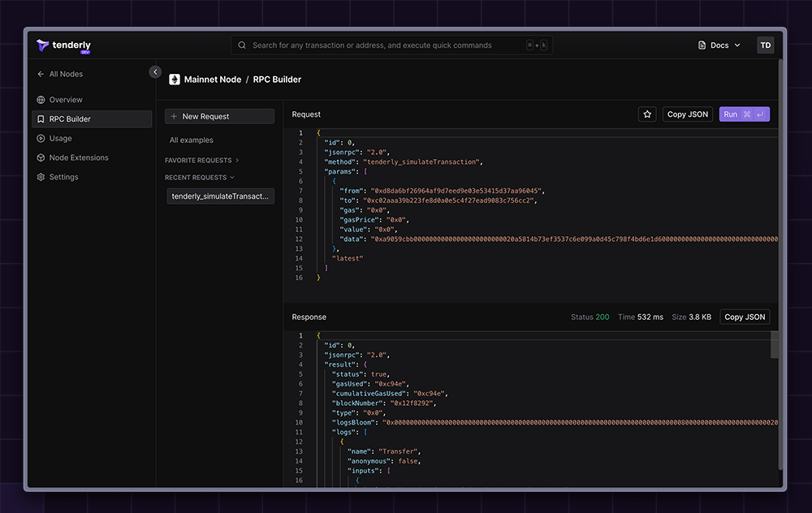Collapse the Recent Requests section

(x=200, y=178)
